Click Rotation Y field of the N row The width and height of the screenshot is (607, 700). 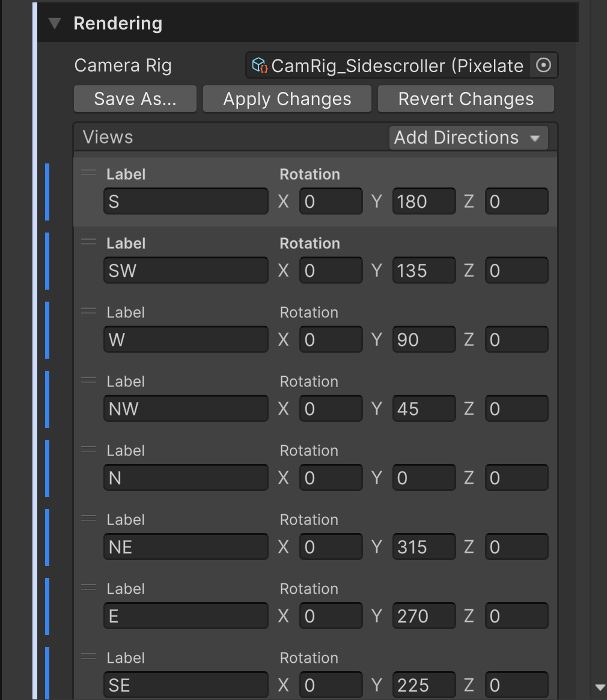[x=424, y=478]
